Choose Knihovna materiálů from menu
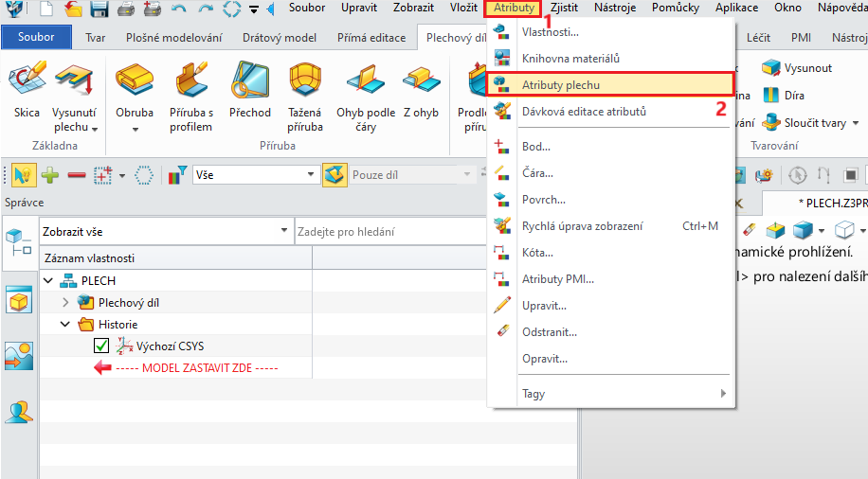868x479 pixels. click(x=610, y=58)
